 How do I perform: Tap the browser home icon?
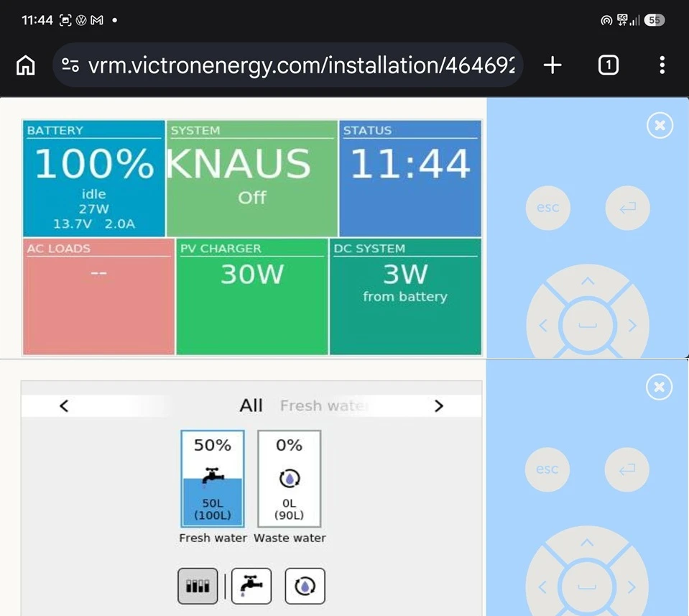coord(25,65)
